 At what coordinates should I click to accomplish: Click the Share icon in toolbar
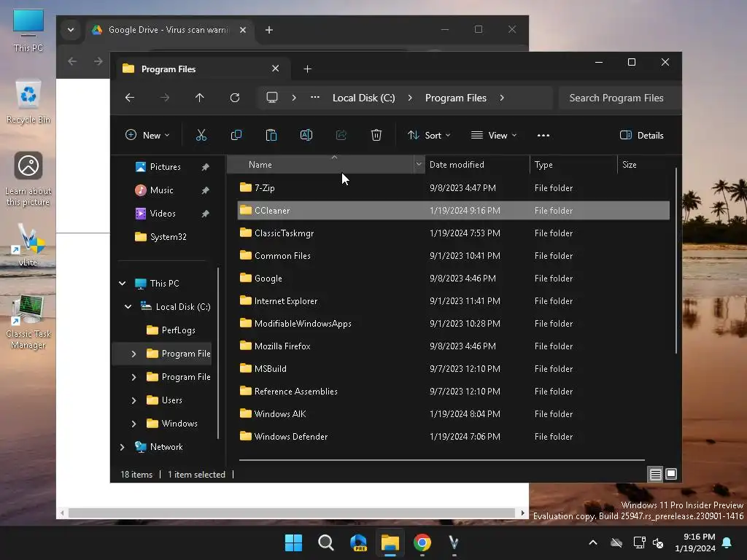pos(341,135)
